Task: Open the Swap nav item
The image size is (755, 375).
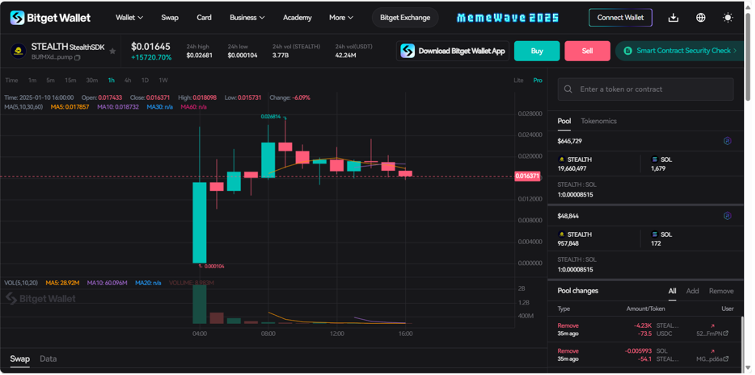Action: click(x=170, y=18)
